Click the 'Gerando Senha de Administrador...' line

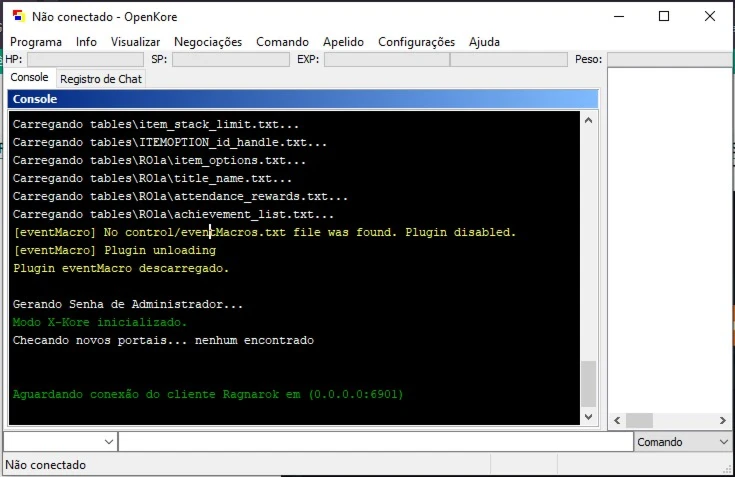[x=128, y=305]
